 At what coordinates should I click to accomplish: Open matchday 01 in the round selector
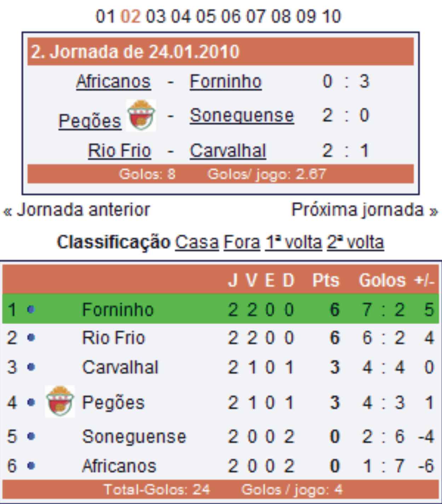[x=105, y=16]
